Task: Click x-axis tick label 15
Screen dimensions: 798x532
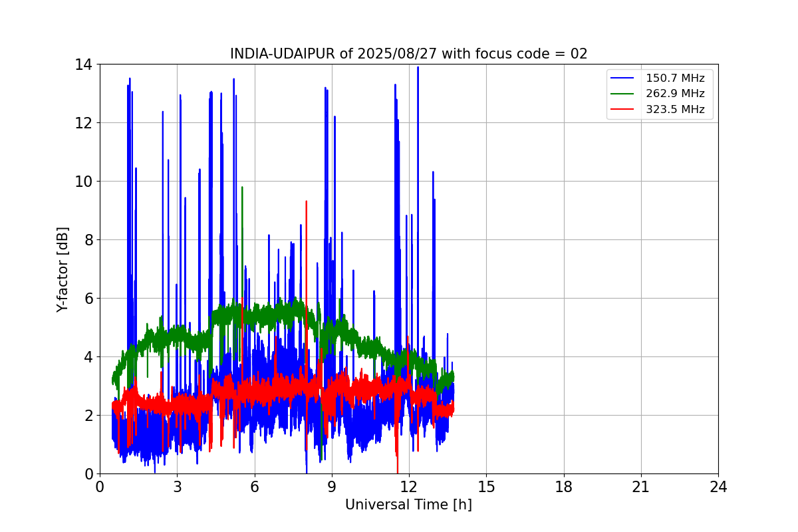Action: pyautogui.click(x=486, y=487)
